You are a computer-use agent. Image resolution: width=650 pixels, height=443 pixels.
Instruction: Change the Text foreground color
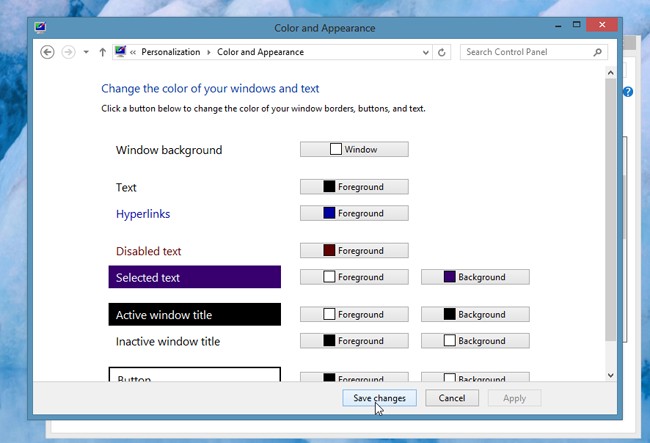[354, 187]
